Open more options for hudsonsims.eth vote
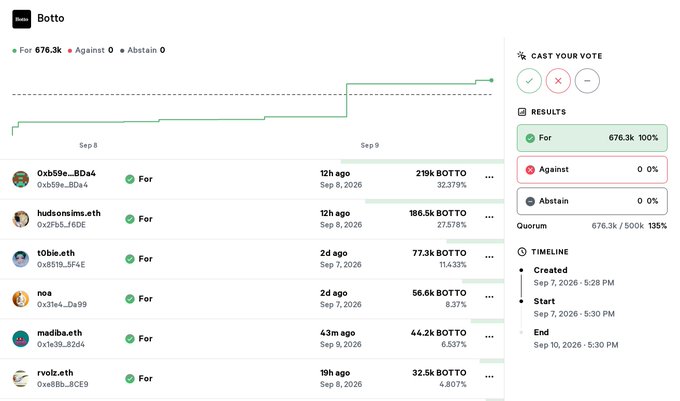 [489, 217]
